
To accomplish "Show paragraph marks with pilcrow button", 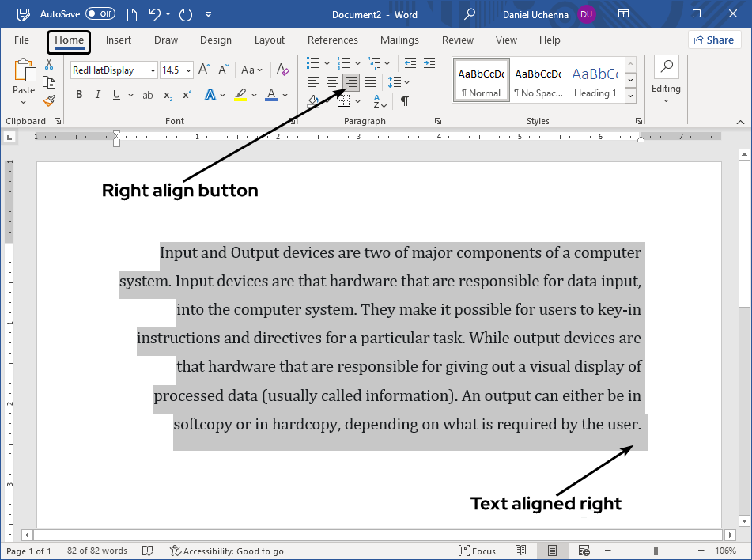I will 405,100.
